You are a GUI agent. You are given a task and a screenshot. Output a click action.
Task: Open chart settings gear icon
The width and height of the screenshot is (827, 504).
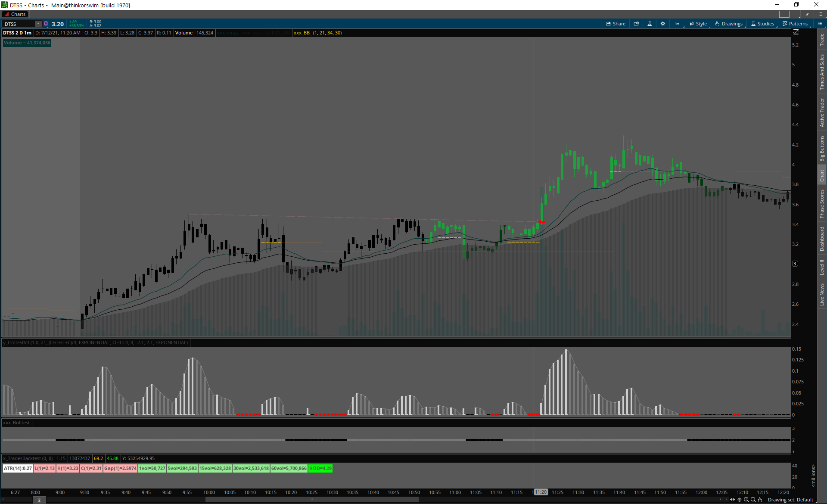point(663,24)
